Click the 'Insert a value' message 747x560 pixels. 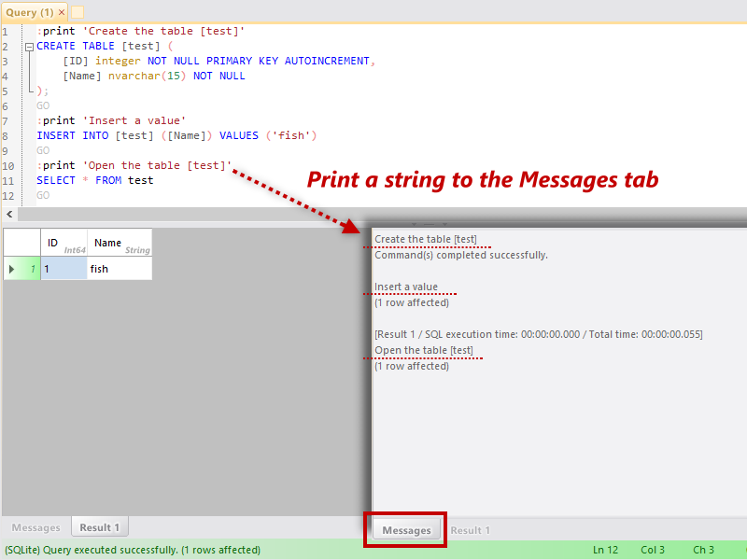pyautogui.click(x=406, y=287)
